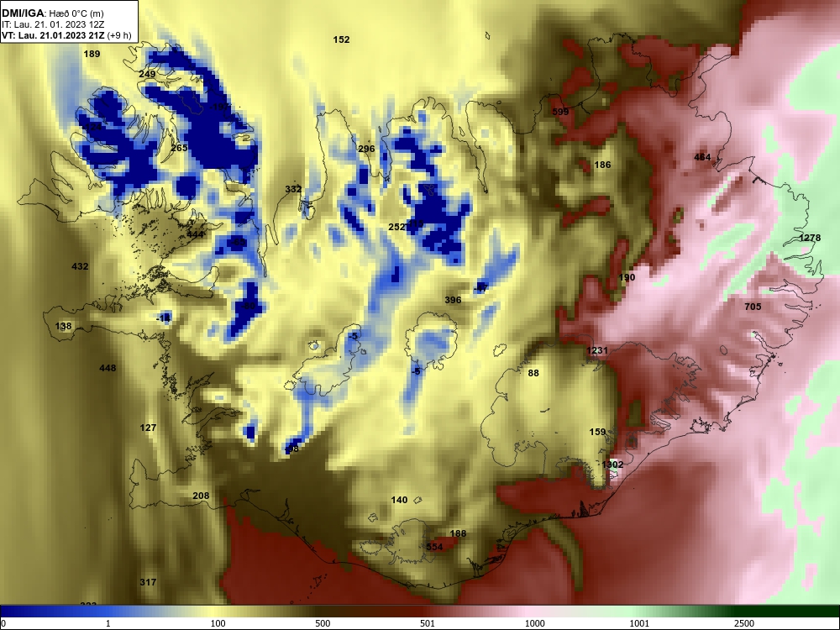Viewport: 840px width, 630px height.
Task: Pick the pale yellow segment of the color bar
Action: point(214,612)
